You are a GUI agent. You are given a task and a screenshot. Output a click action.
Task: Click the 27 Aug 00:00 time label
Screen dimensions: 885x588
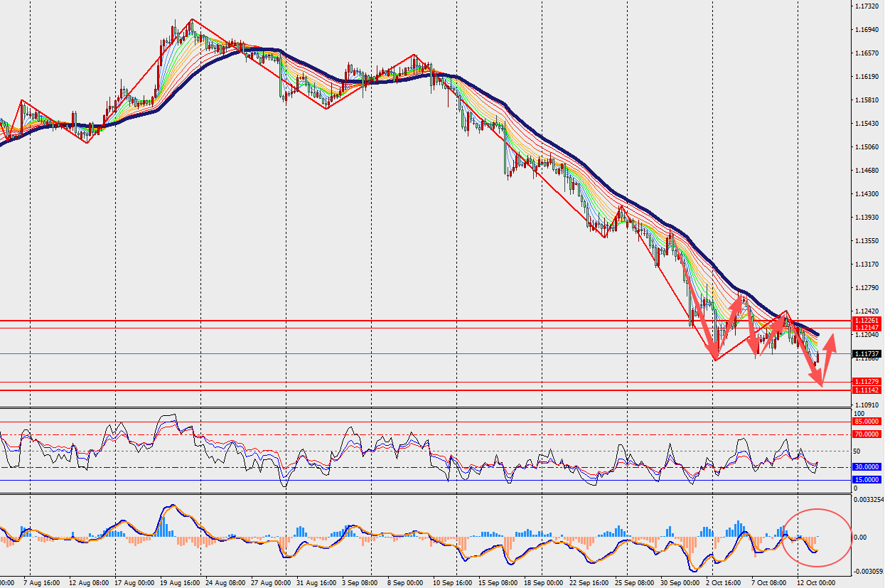271,582
